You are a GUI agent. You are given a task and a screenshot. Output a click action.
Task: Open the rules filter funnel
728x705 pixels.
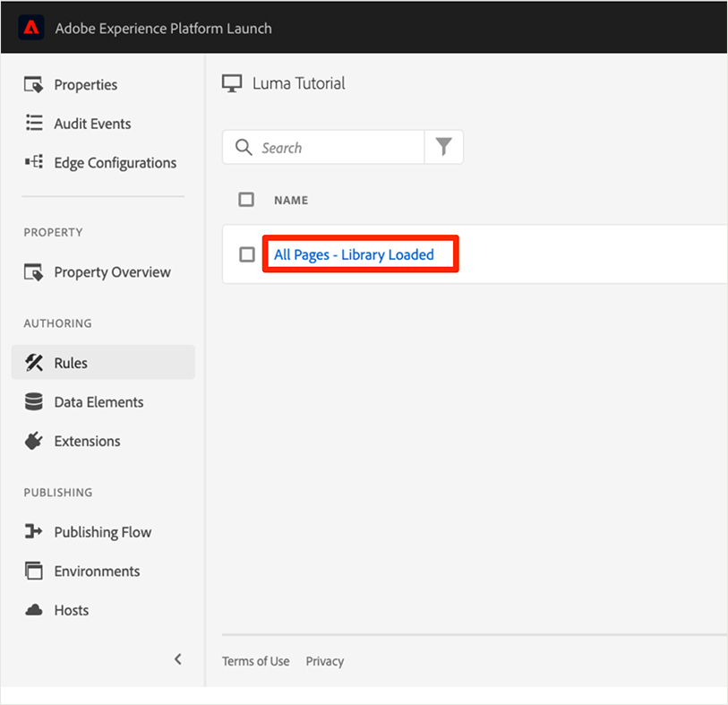click(x=444, y=147)
